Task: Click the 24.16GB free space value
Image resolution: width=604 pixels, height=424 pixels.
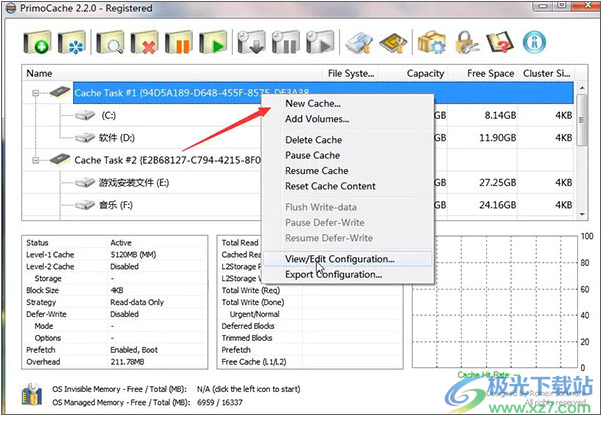Action: [x=497, y=205]
